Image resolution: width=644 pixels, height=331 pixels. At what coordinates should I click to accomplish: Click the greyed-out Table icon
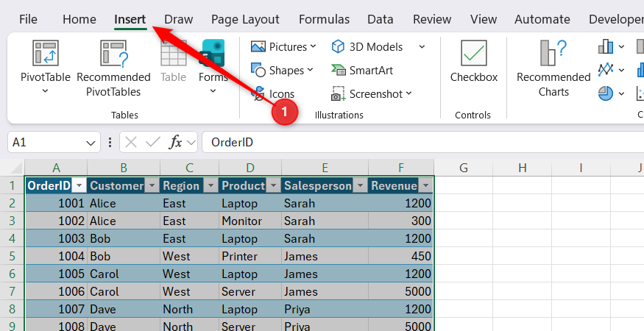coord(173,53)
